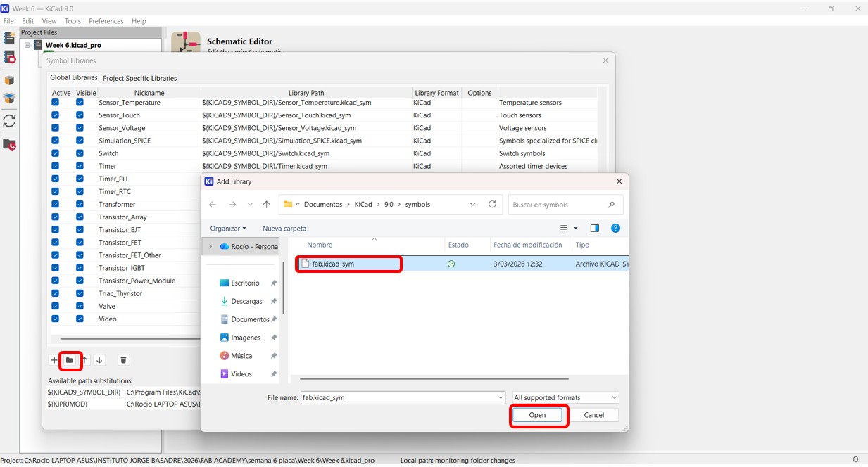Refresh the symbols folder view
The width and height of the screenshot is (868, 467).
(x=492, y=205)
